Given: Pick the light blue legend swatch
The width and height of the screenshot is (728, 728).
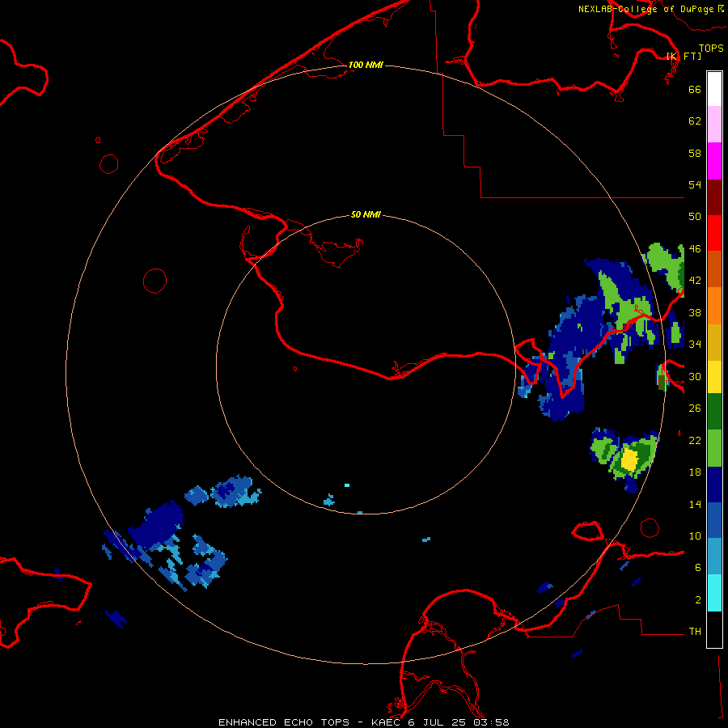Looking at the screenshot, I should click(714, 557).
